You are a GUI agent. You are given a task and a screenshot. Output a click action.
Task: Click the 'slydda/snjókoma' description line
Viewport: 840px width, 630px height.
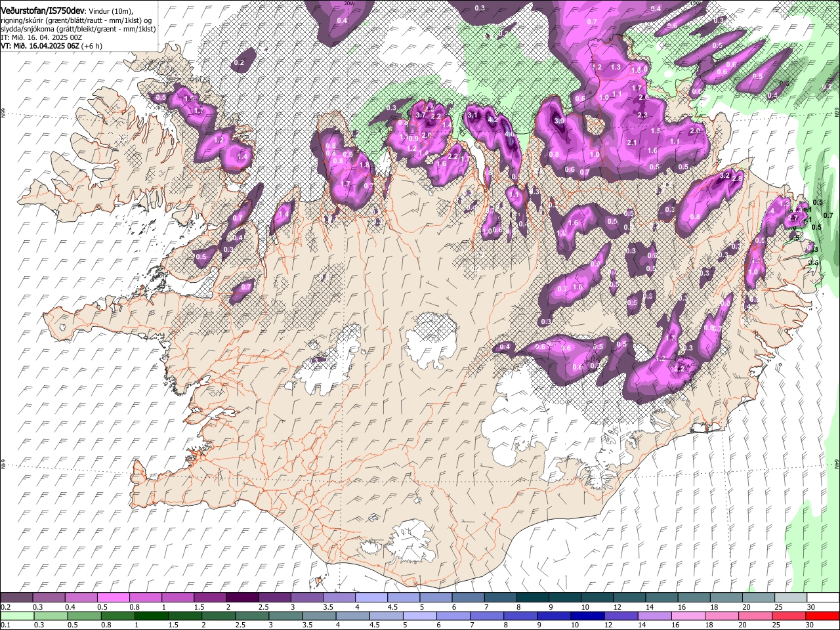click(x=78, y=29)
